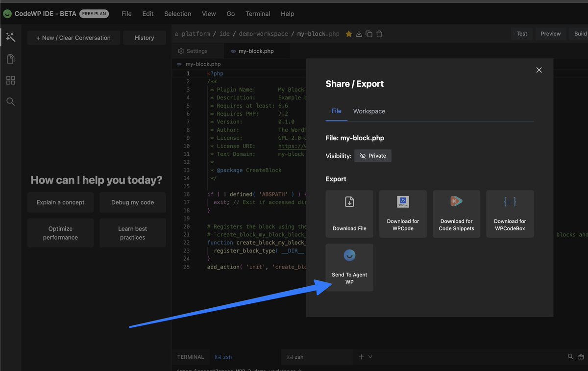Click line number 16 in gutter
The width and height of the screenshot is (588, 371).
point(186,194)
